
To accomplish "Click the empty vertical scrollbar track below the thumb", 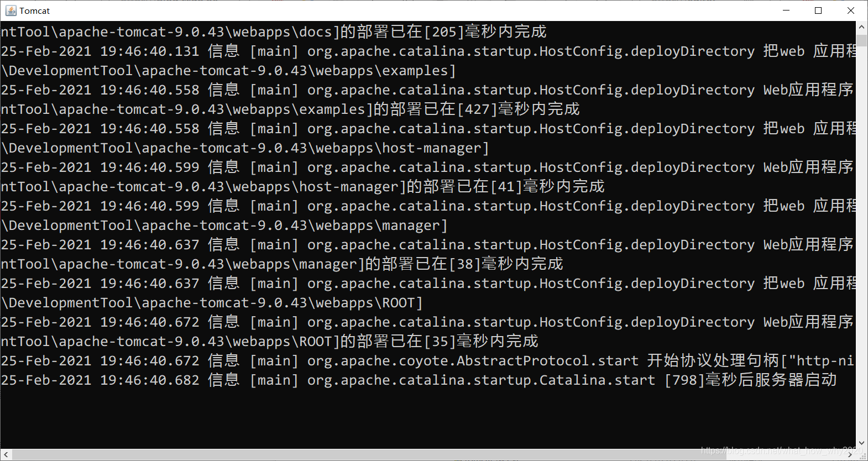I will (861, 249).
